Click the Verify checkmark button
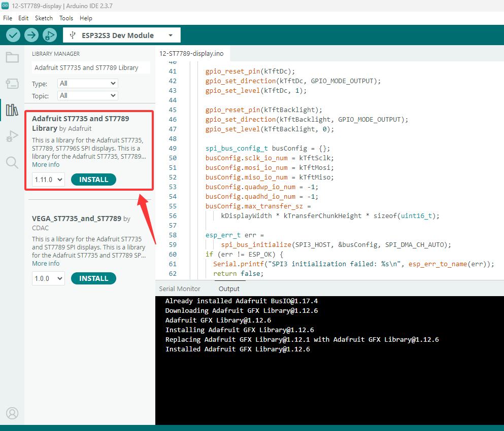 click(13, 35)
